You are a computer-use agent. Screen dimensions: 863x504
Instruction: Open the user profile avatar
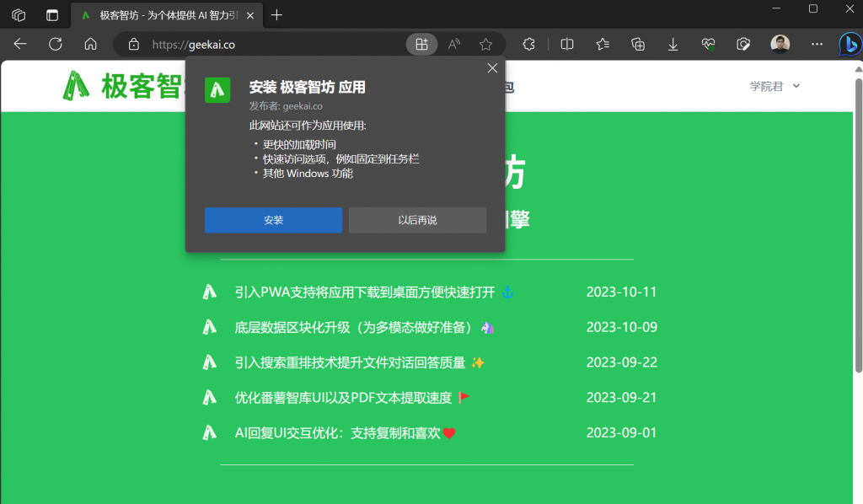pos(780,44)
